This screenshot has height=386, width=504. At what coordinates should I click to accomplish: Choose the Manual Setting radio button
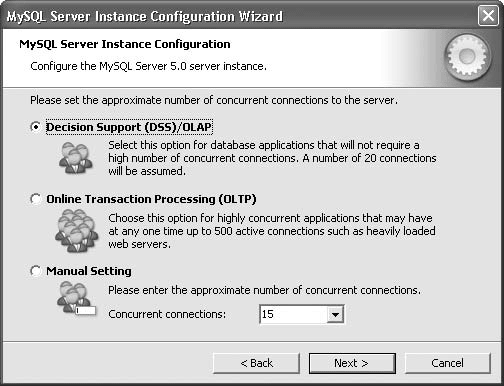(x=35, y=271)
